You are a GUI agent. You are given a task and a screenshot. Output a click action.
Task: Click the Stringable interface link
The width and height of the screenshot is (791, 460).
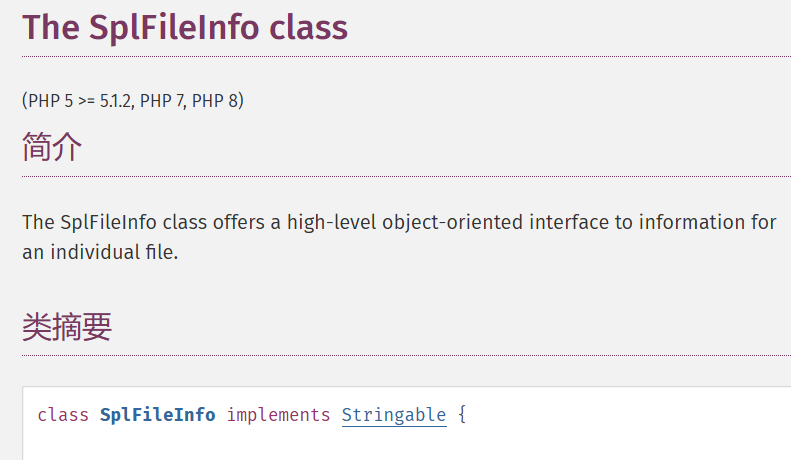point(394,415)
